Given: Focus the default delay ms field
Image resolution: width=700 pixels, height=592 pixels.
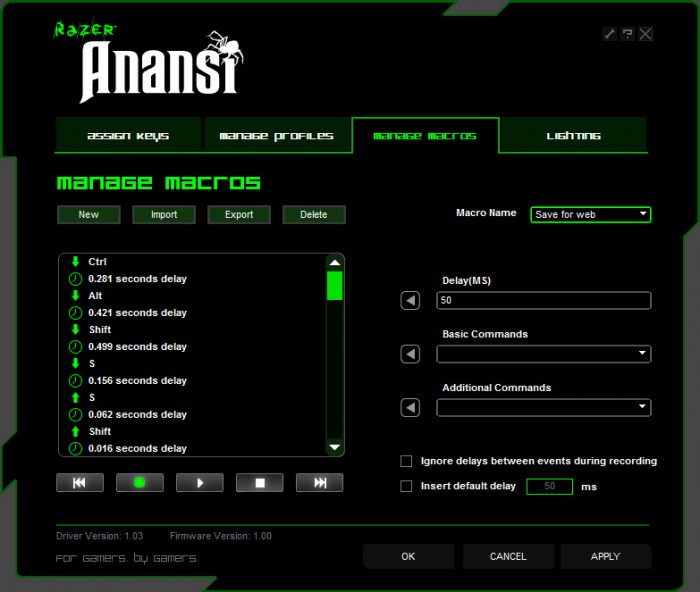Looking at the screenshot, I should click(550, 486).
